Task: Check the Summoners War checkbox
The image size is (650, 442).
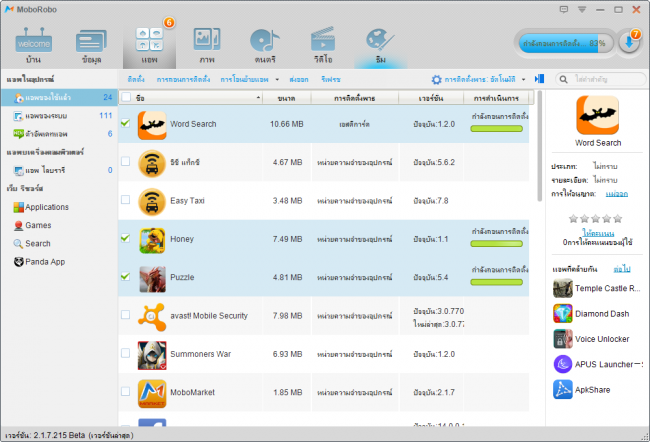Action: pyautogui.click(x=125, y=353)
